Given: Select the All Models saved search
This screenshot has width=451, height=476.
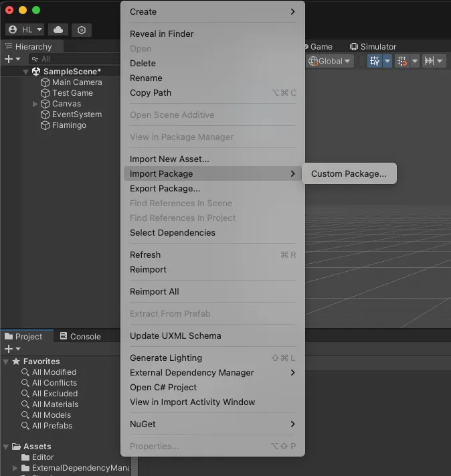Looking at the screenshot, I should (52, 415).
